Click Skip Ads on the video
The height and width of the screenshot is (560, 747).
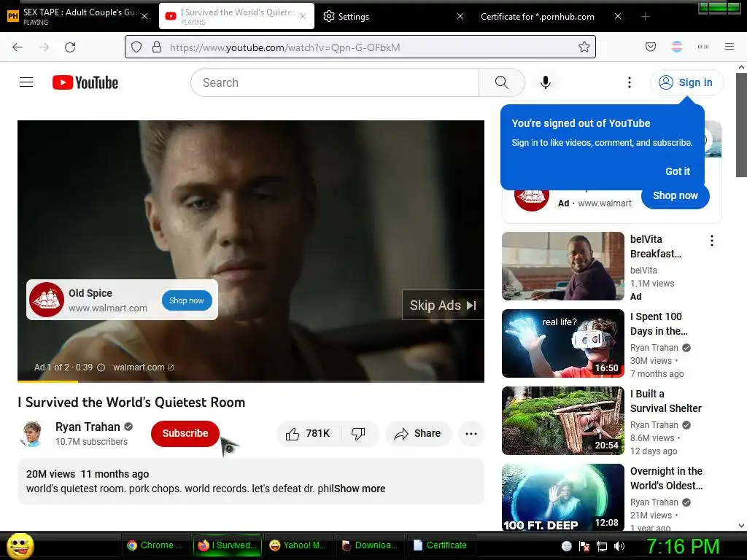click(443, 306)
